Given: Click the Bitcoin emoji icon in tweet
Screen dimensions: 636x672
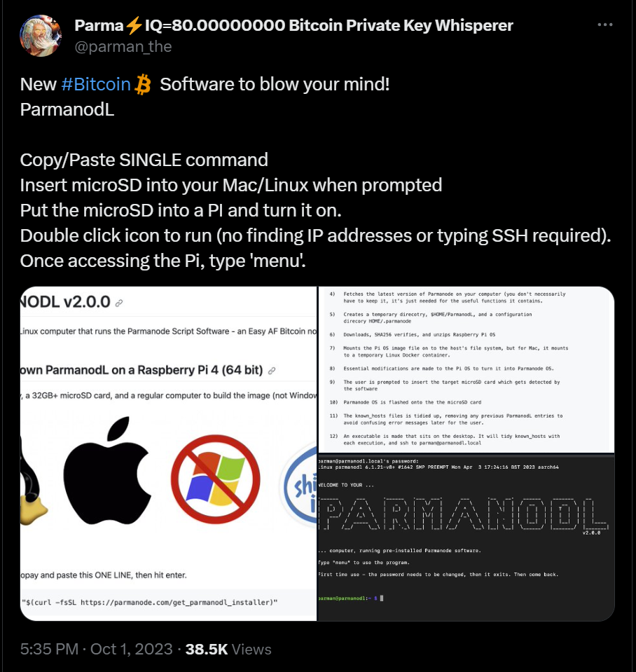Looking at the screenshot, I should pyautogui.click(x=143, y=84).
